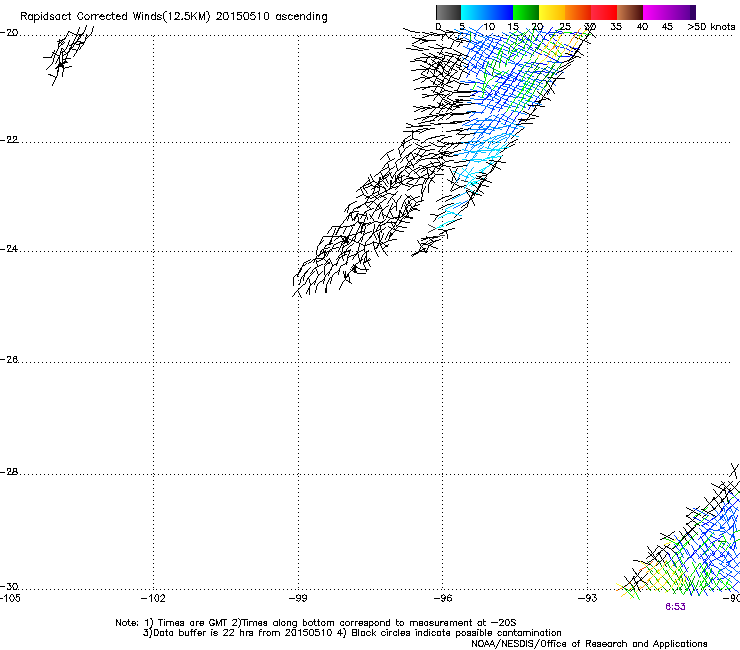The width and height of the screenshot is (740, 650).
Task: Click the '25' legend scale label
Action: [x=565, y=27]
